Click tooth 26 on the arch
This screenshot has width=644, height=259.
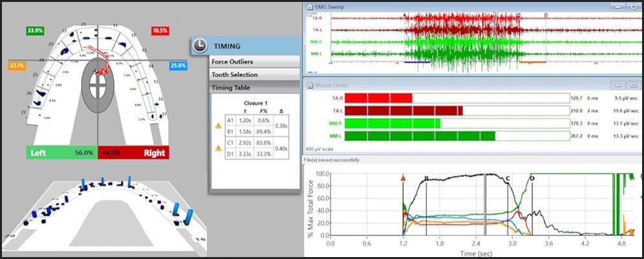tap(28, 94)
